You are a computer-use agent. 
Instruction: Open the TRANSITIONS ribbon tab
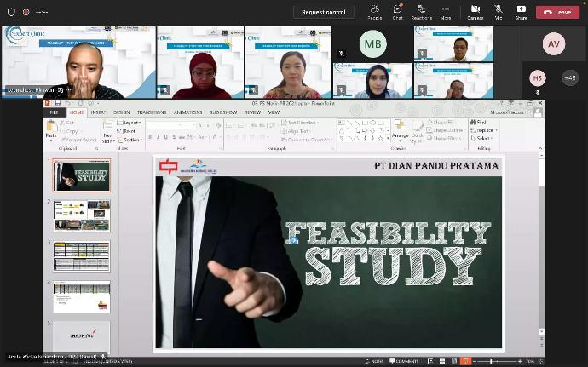point(152,112)
